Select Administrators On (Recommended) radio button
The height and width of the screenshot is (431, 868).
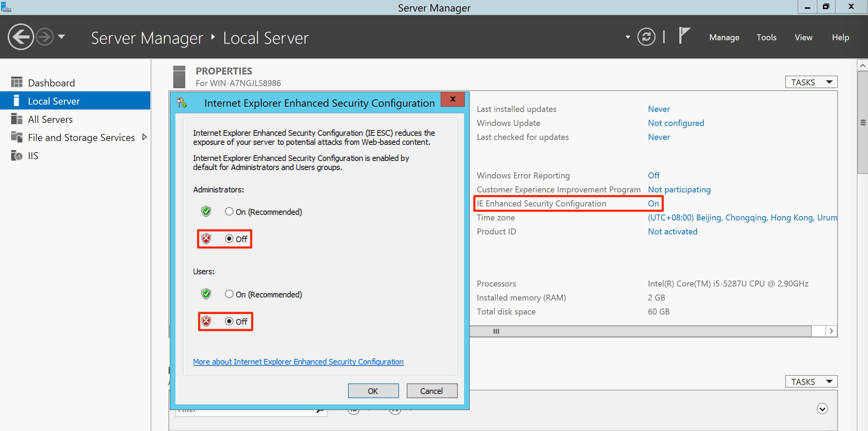point(229,212)
